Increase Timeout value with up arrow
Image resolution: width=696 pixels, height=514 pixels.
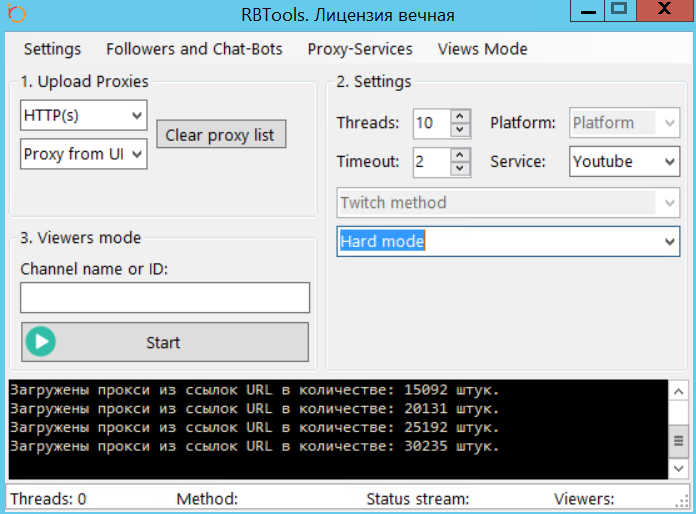coord(460,154)
